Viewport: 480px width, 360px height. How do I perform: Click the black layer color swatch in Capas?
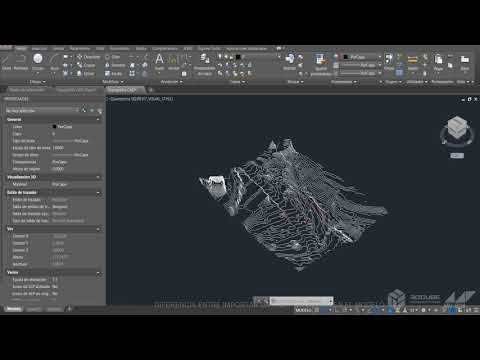pyautogui.click(x=238, y=57)
